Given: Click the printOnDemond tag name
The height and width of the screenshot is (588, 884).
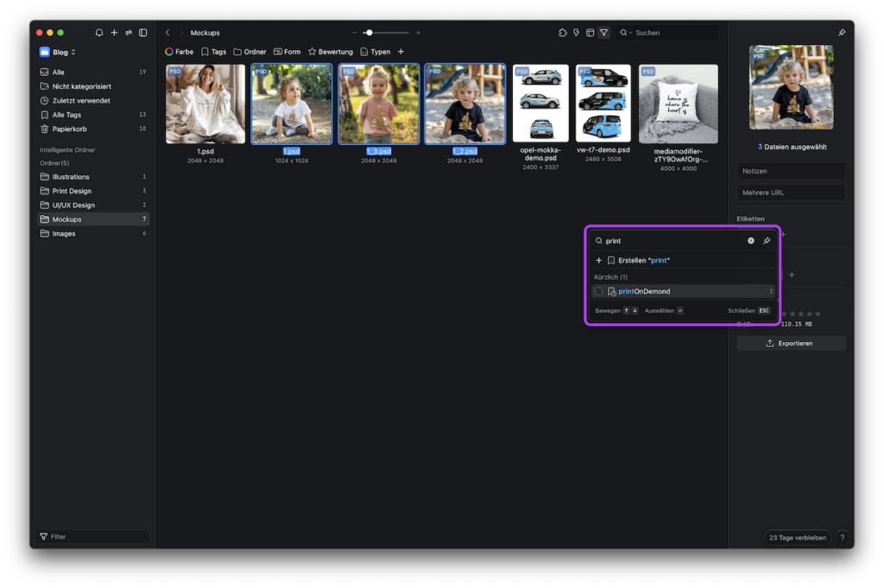Looking at the screenshot, I should pos(644,292).
